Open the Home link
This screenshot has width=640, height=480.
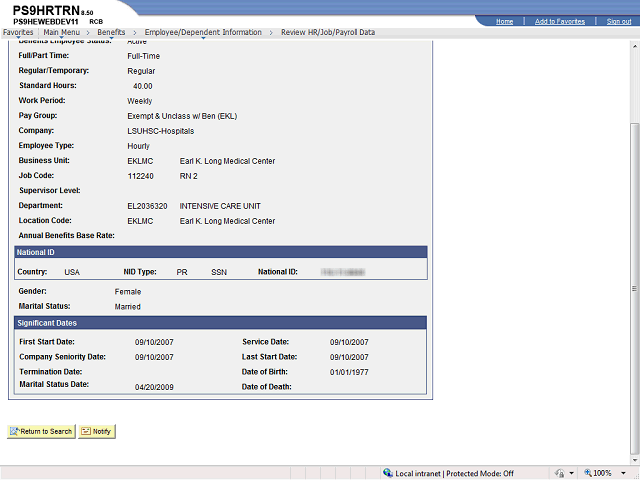[x=504, y=22]
